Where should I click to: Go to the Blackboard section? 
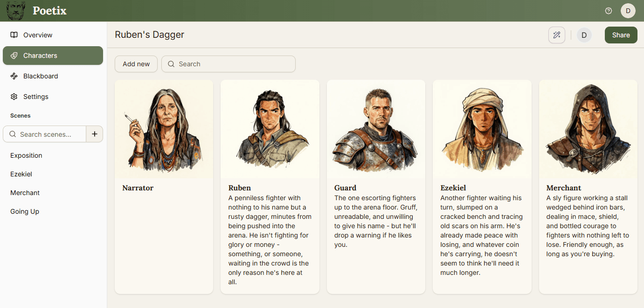(53, 76)
